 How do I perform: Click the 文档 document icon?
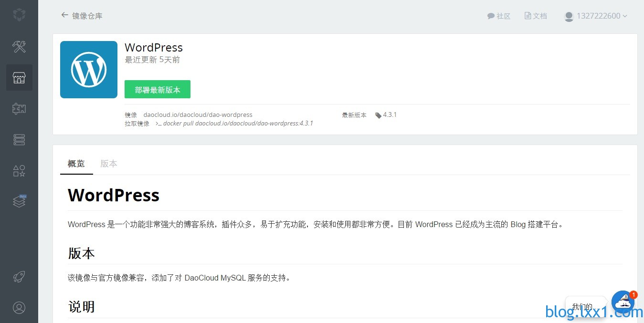pos(528,16)
